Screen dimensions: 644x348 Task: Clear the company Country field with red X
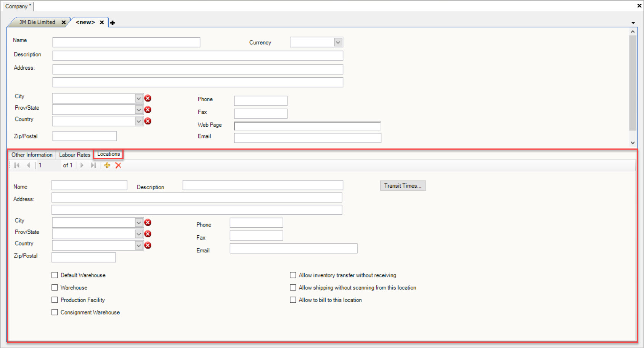148,121
